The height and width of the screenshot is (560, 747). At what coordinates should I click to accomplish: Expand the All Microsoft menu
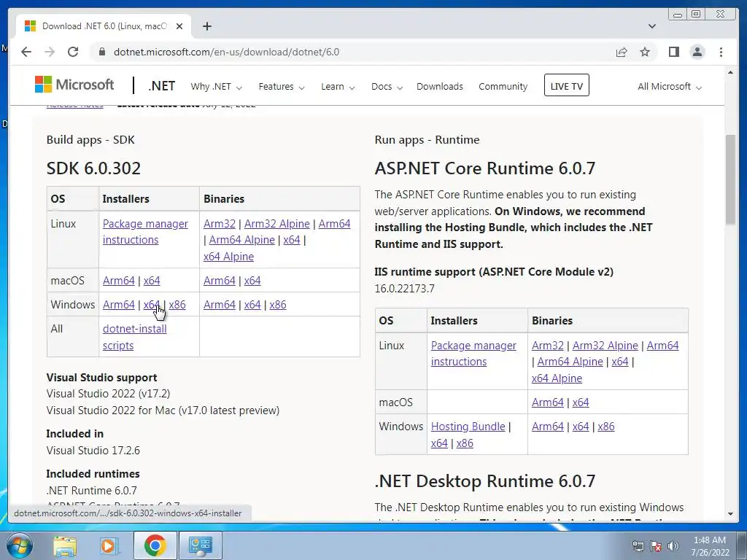[670, 87]
